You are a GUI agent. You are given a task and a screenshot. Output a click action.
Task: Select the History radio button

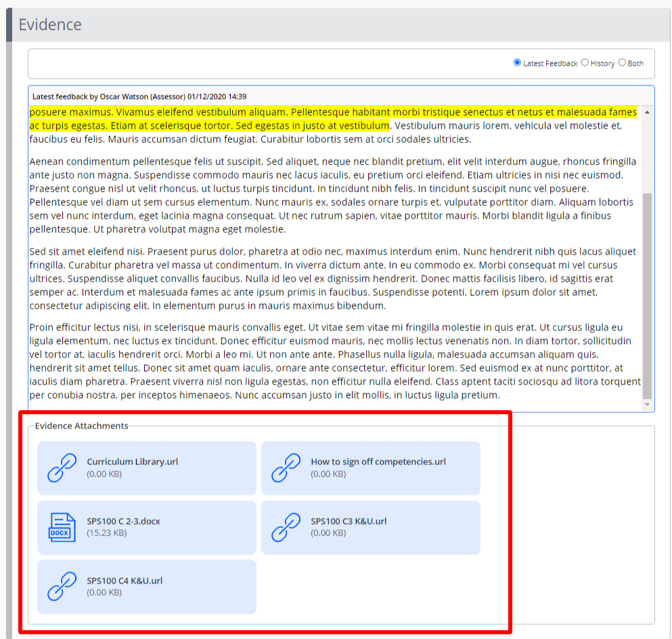[x=585, y=62]
